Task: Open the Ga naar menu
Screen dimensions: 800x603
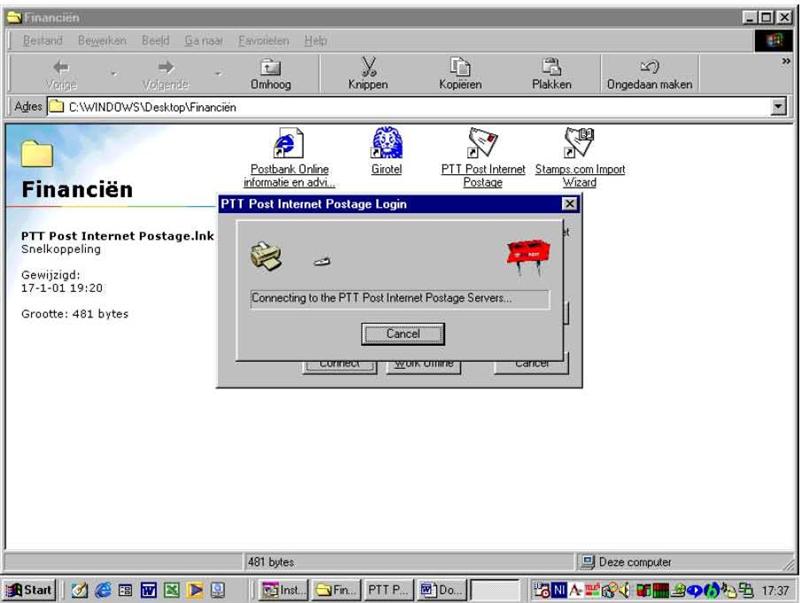Action: 204,40
